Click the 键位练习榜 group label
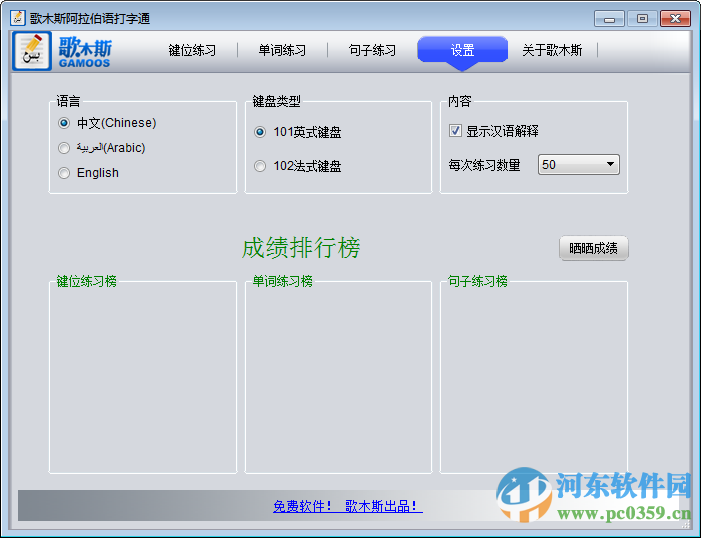 coord(86,281)
